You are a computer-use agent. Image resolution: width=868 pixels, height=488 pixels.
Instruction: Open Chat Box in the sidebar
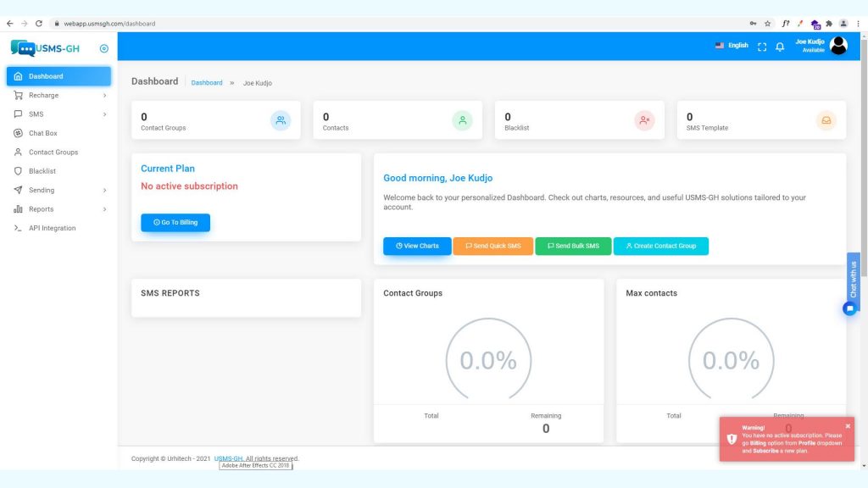point(58,133)
